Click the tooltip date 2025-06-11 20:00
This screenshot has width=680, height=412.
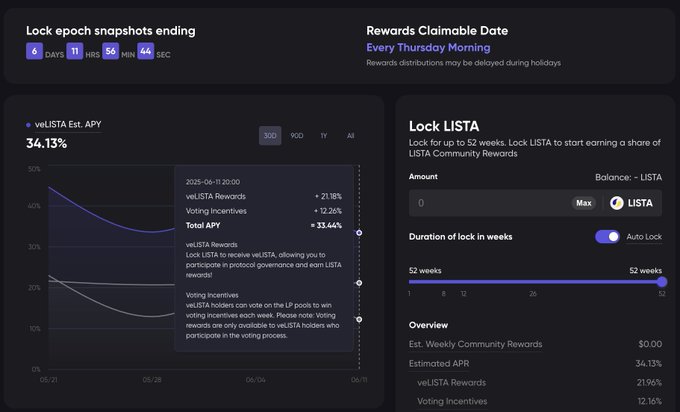tap(212, 182)
